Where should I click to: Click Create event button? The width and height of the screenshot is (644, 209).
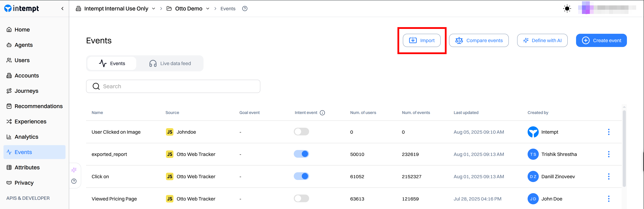(x=601, y=40)
